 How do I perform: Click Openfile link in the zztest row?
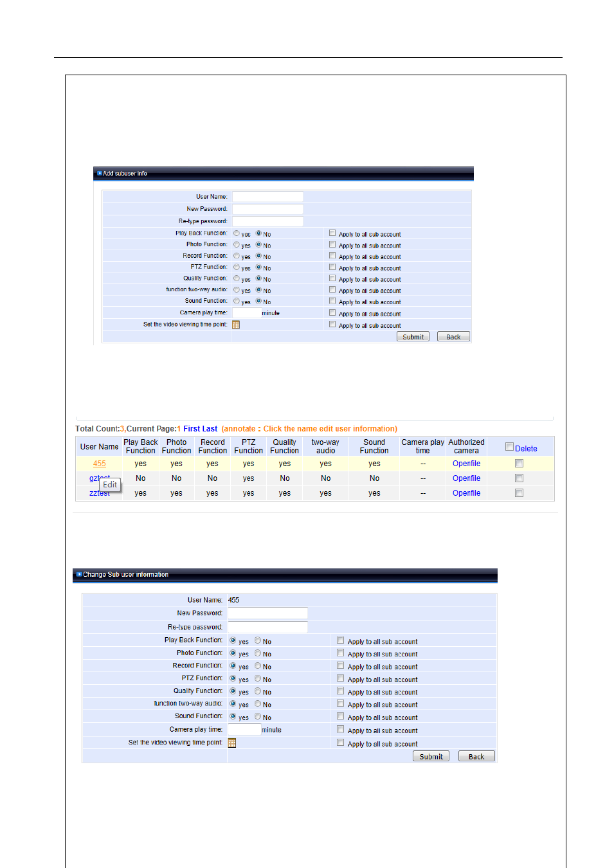(466, 493)
